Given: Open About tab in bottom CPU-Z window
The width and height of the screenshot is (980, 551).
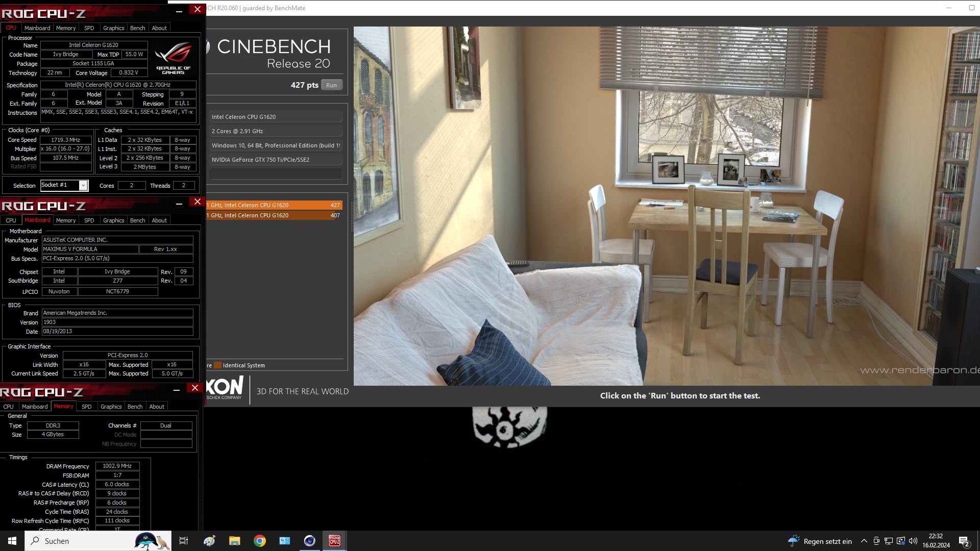Looking at the screenshot, I should (x=157, y=407).
